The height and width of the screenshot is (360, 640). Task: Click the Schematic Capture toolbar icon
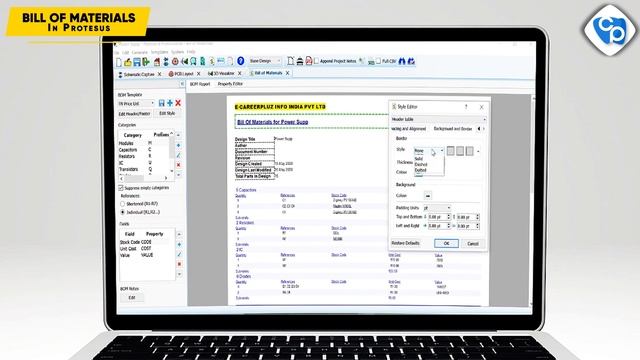coord(166,62)
